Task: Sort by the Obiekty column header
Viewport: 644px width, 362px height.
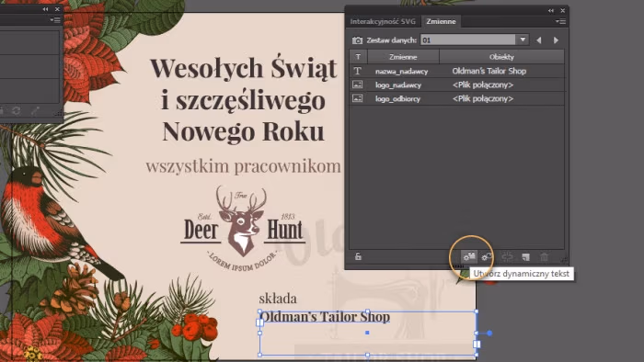Action: click(501, 57)
